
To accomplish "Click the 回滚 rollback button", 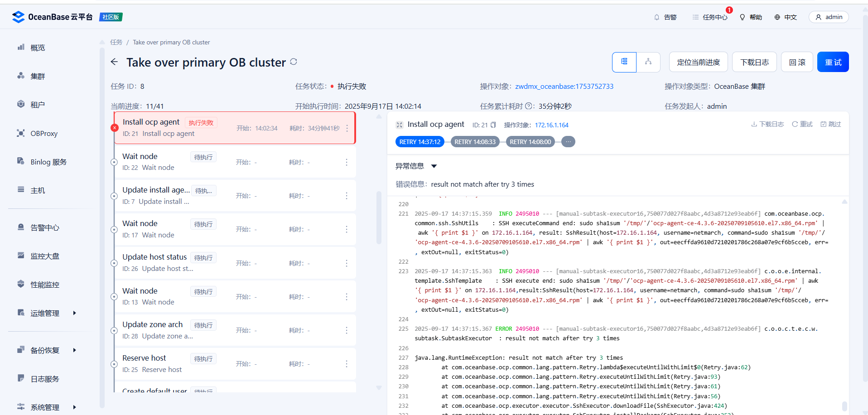I will (x=797, y=62).
